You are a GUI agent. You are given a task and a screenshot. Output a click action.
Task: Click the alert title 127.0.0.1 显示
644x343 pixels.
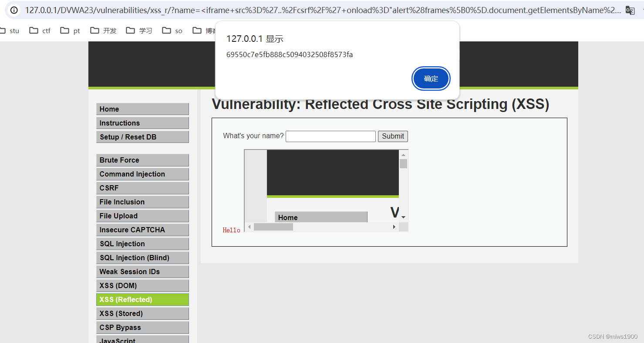[x=255, y=39]
